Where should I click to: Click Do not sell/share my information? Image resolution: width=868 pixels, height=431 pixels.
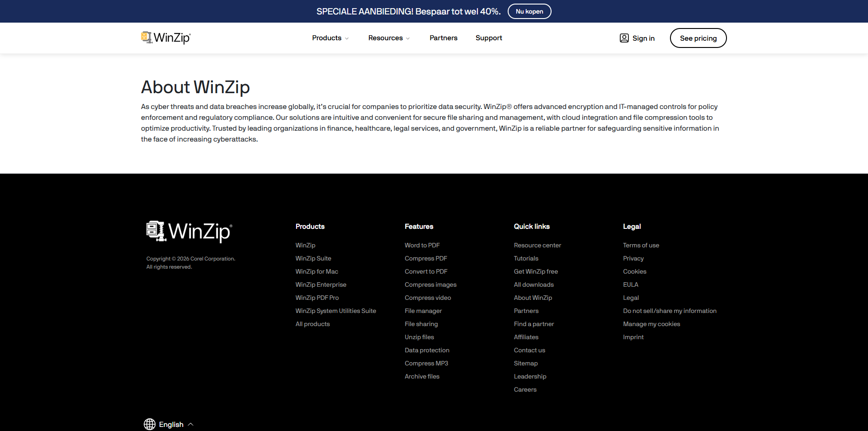[x=670, y=311]
